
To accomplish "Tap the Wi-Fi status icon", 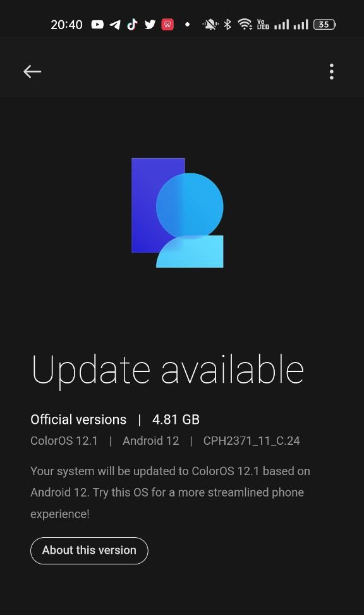I will 245,25.
